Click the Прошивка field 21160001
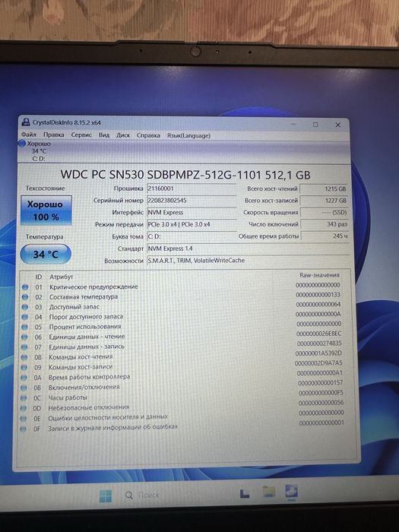This screenshot has width=399, height=532. coord(192,188)
